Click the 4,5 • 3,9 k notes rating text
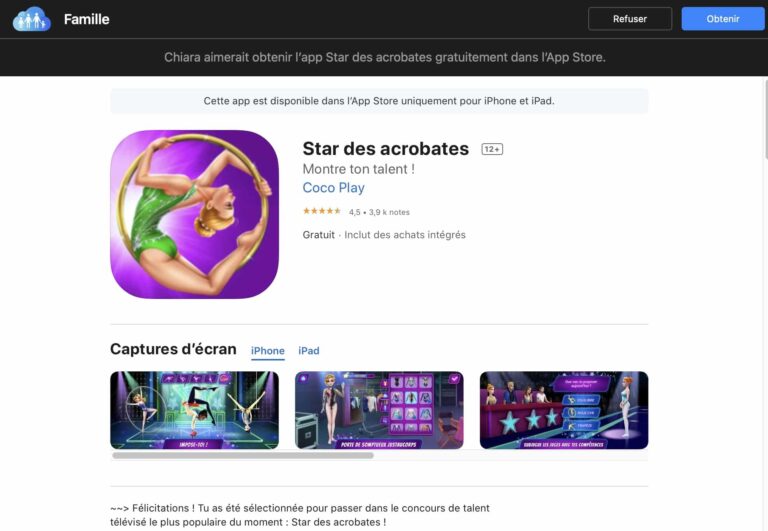Image resolution: width=768 pixels, height=531 pixels. pyautogui.click(x=379, y=212)
